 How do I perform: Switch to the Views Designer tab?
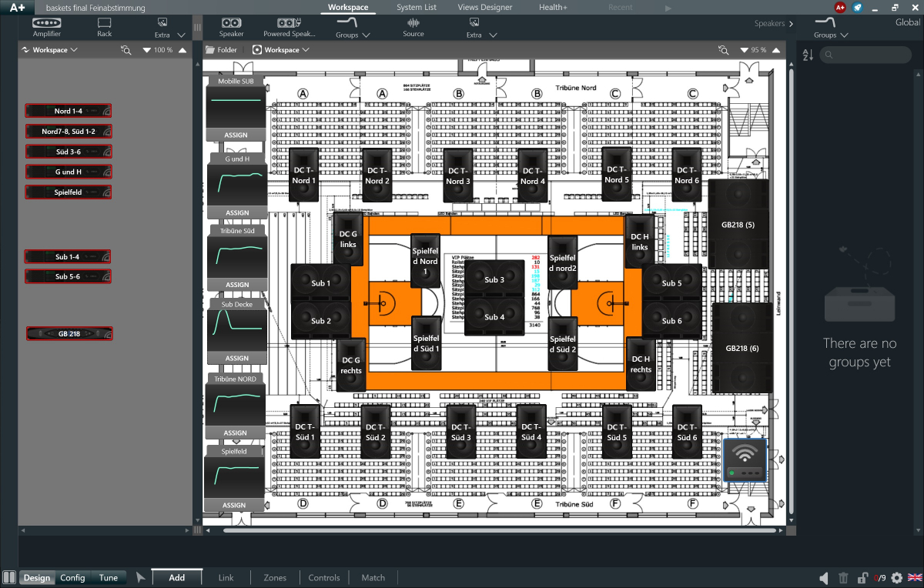(x=485, y=7)
